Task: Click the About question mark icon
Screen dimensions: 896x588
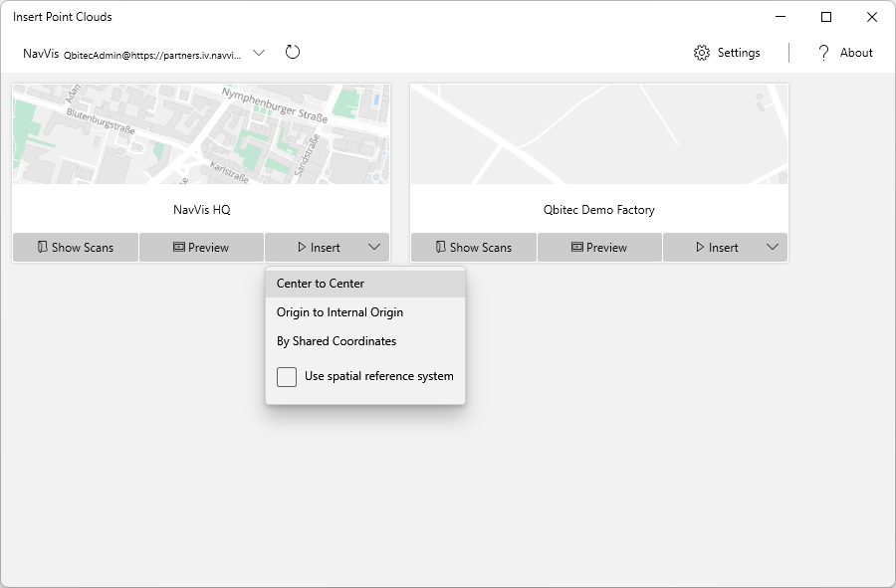Action: (823, 53)
